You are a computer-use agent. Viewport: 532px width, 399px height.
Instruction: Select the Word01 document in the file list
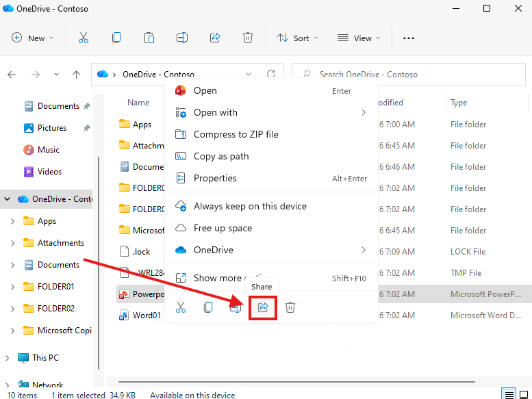pyautogui.click(x=140, y=316)
